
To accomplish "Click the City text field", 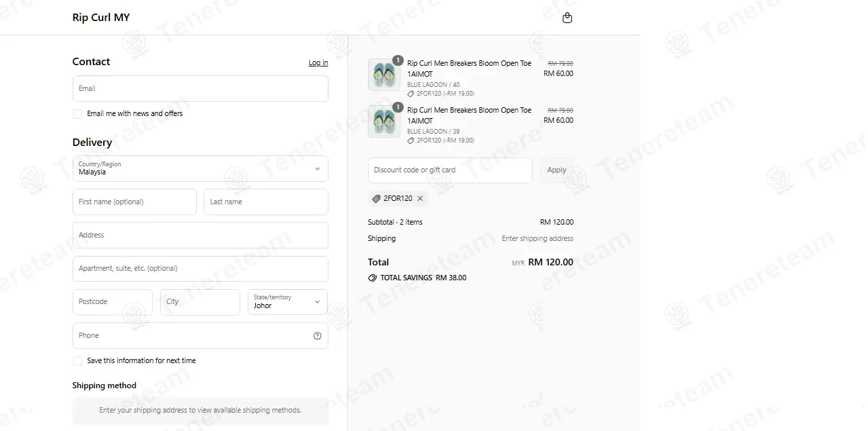I will click(x=200, y=302).
